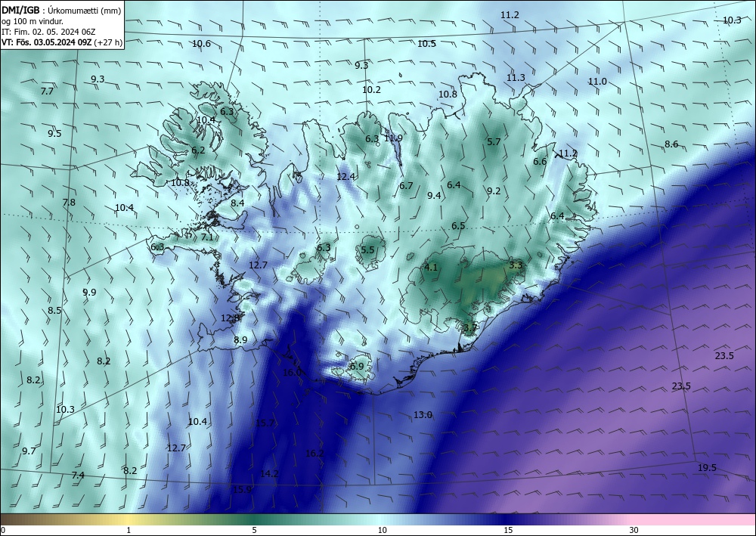Click the 'IT: Fim. 02. 05. 2024 06Z' line

(x=48, y=31)
